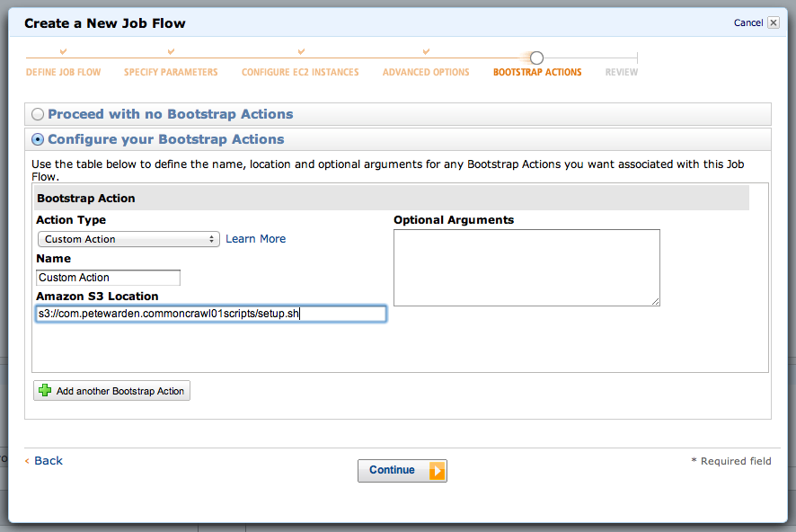Select Proceed with no Bootstrap Actions
796x532 pixels.
click(x=38, y=114)
